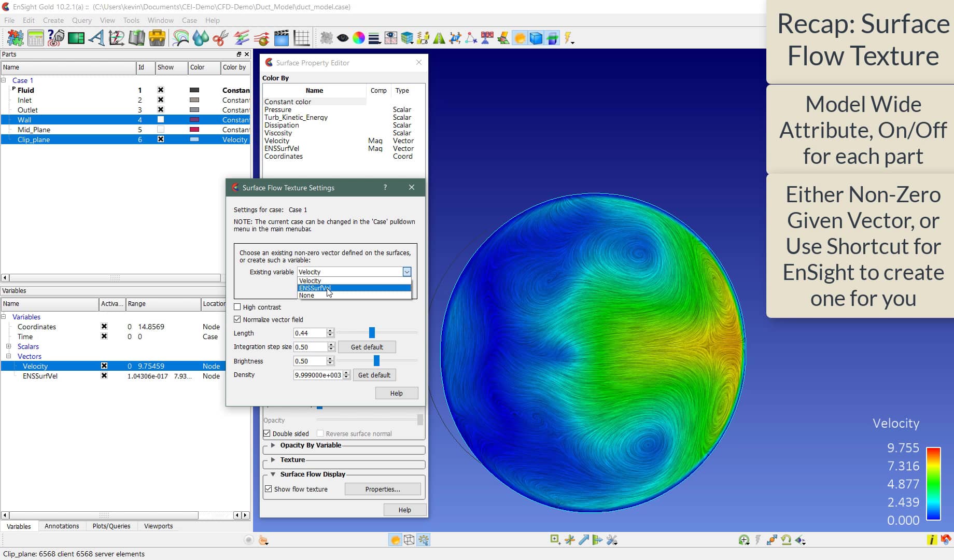This screenshot has width=954, height=560.
Task: Switch to the Plots/Queries tab
Action: pos(111,526)
